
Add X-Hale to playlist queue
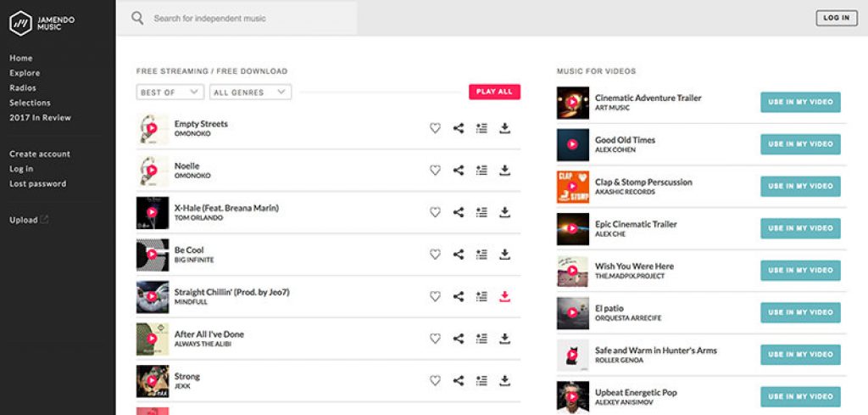481,212
